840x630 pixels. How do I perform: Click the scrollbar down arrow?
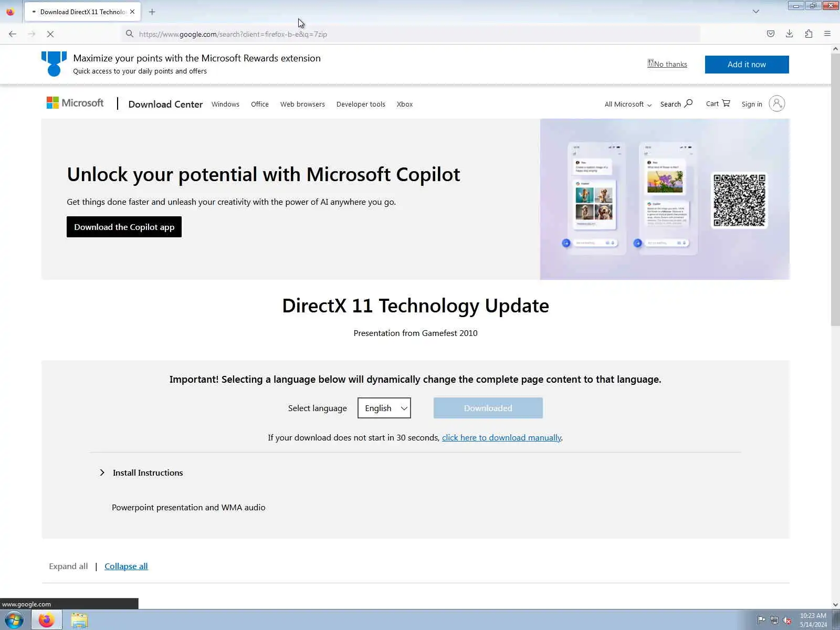click(835, 604)
